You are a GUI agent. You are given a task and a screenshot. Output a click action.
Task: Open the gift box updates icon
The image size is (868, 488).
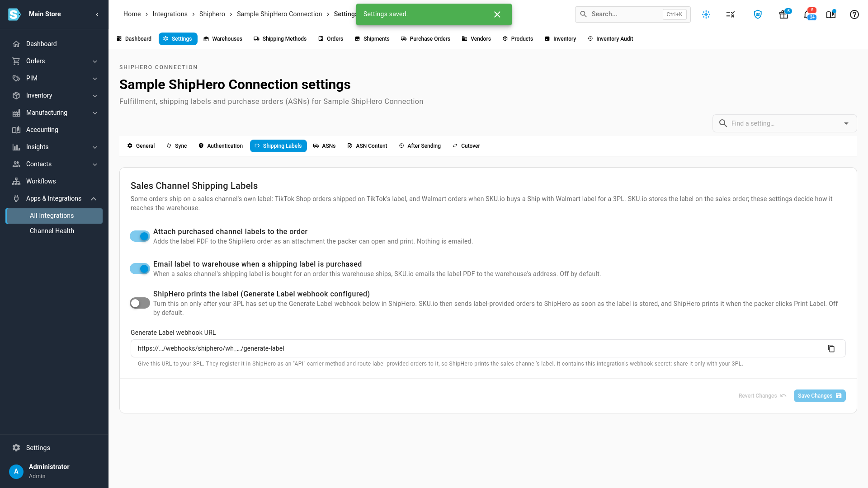(x=784, y=14)
